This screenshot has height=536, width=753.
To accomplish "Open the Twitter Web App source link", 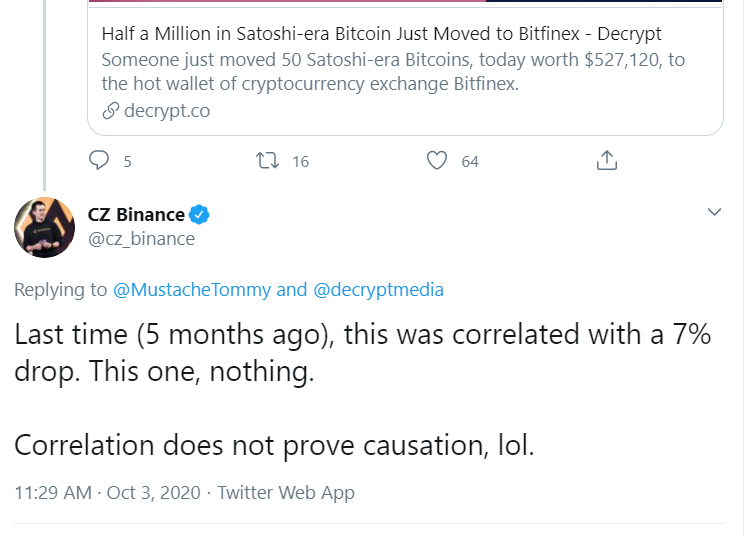I will pos(285,493).
